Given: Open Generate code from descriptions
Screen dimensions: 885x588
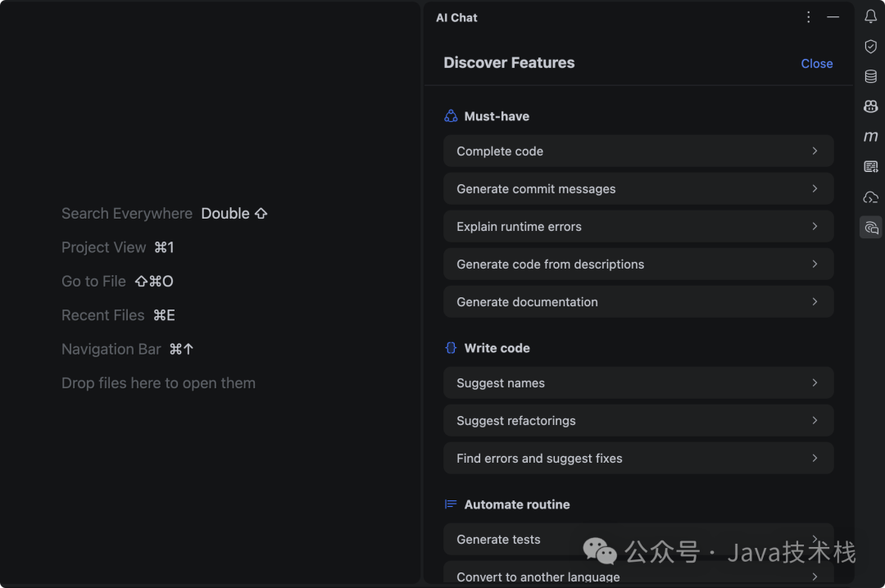Looking at the screenshot, I should [638, 265].
